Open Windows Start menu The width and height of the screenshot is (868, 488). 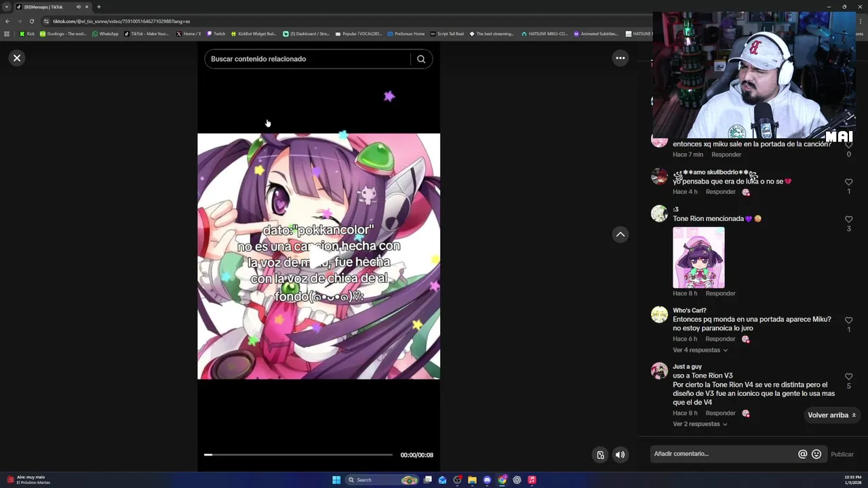(x=336, y=480)
